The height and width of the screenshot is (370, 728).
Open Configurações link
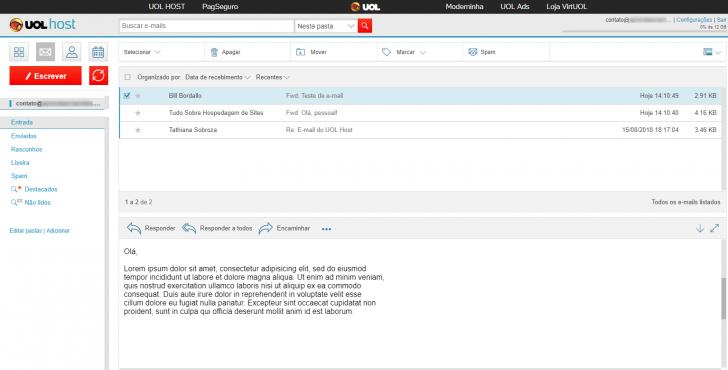pyautogui.click(x=694, y=20)
